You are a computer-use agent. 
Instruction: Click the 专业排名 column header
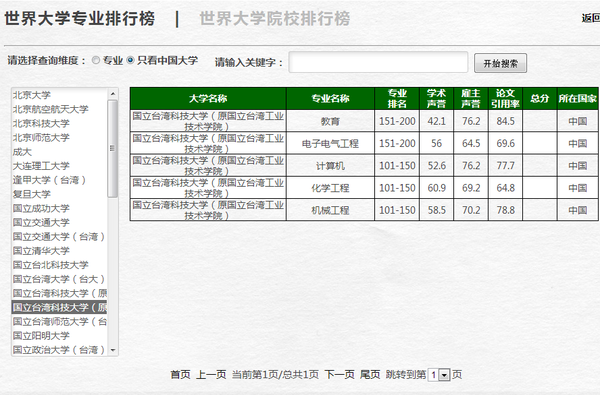[397, 99]
